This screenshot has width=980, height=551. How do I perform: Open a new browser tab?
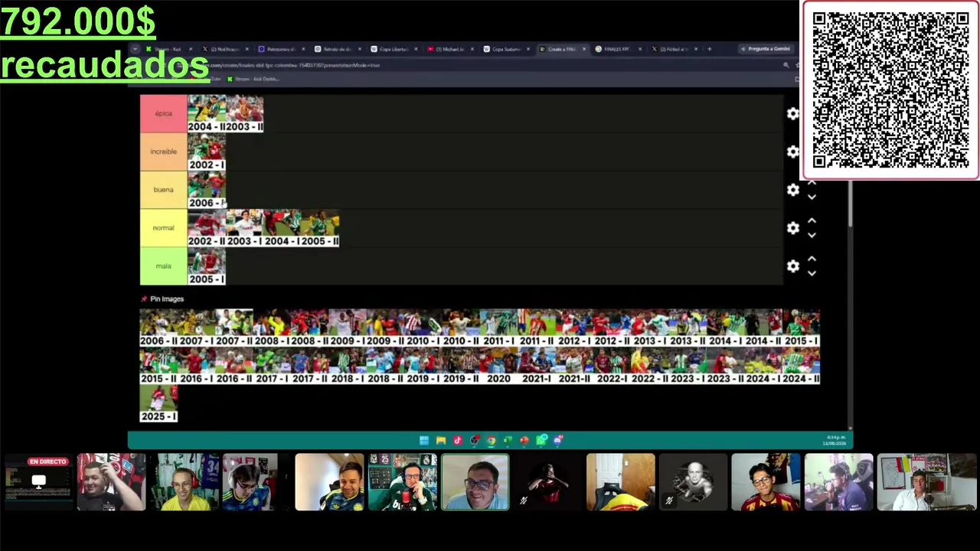[709, 49]
